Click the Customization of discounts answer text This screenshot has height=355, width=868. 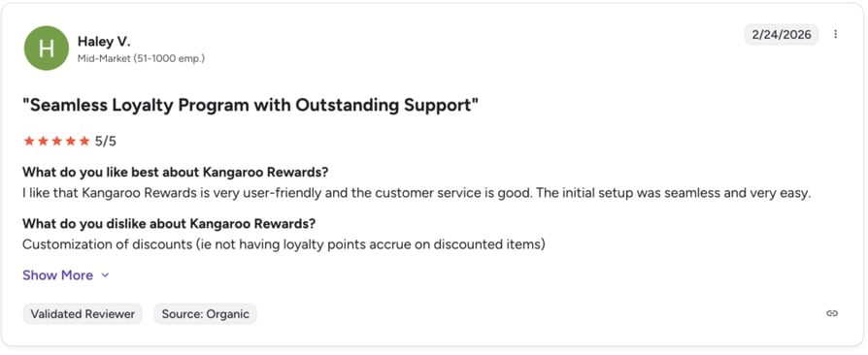click(x=284, y=244)
